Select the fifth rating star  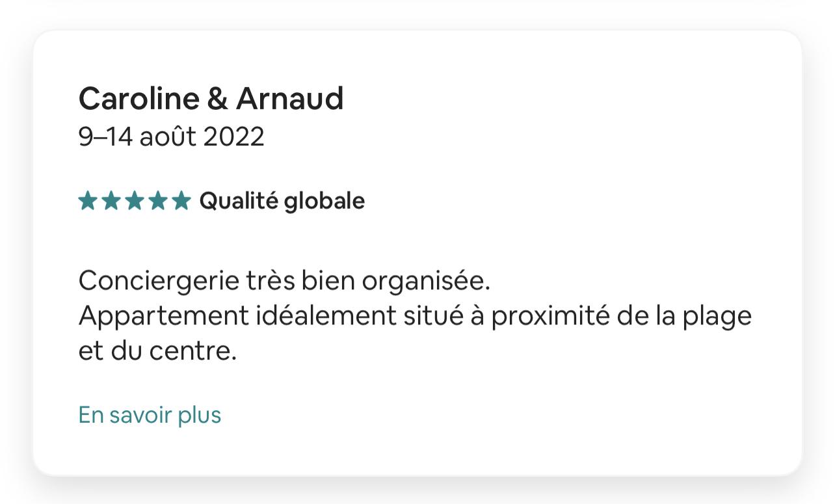point(182,202)
